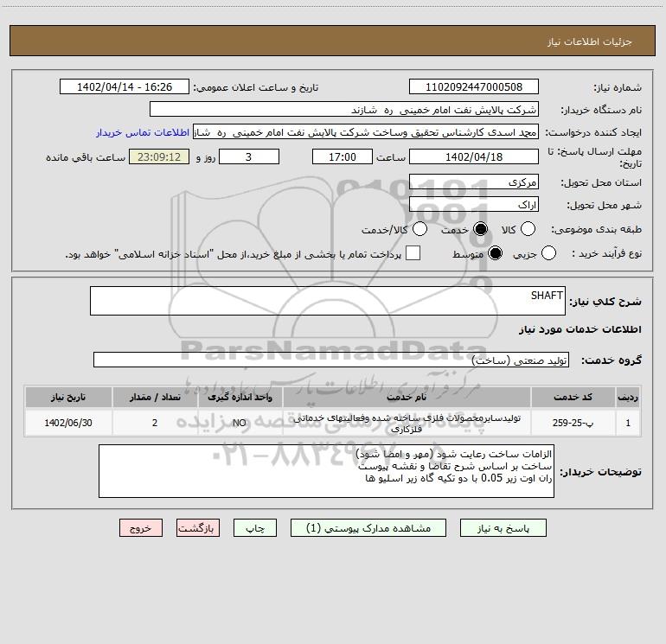Click the کد خدمت column header
This screenshot has width=666, height=644.
573,397
